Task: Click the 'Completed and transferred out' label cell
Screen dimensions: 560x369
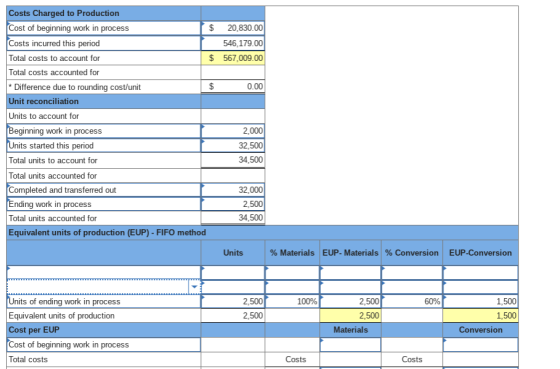Action: point(104,190)
